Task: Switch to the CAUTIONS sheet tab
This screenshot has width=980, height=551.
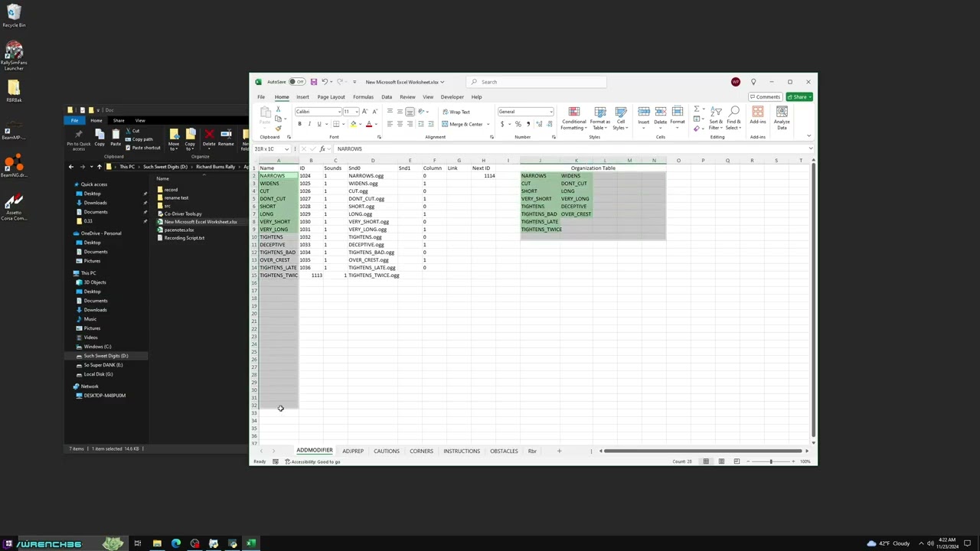Action: pyautogui.click(x=387, y=451)
